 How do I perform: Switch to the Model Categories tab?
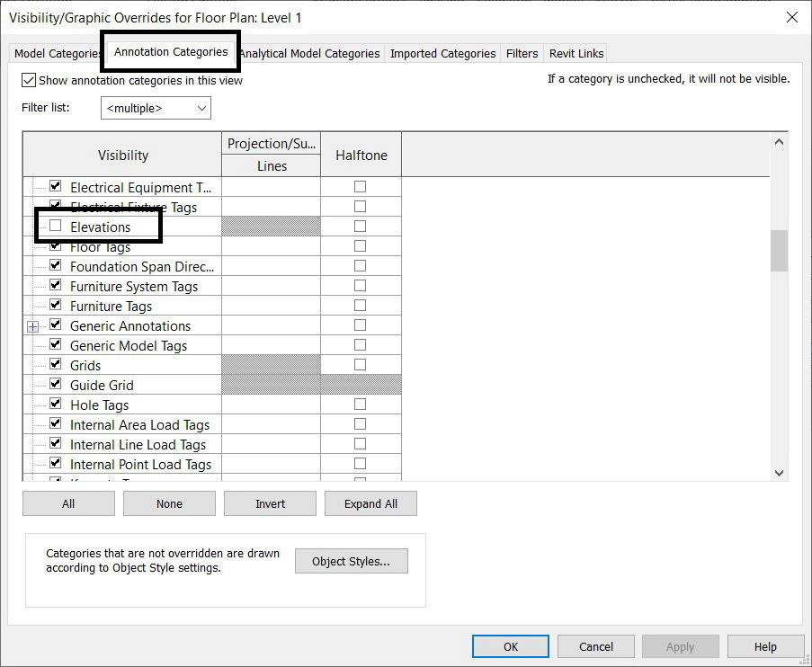(57, 53)
